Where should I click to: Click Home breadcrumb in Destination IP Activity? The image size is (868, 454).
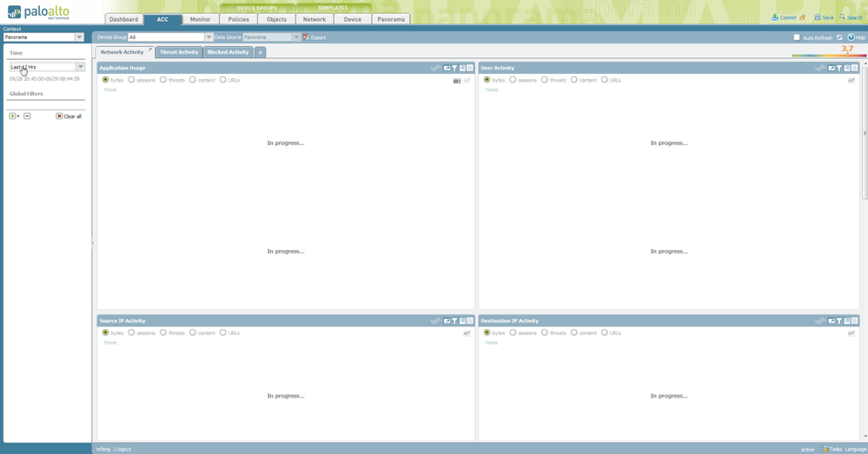coord(492,342)
